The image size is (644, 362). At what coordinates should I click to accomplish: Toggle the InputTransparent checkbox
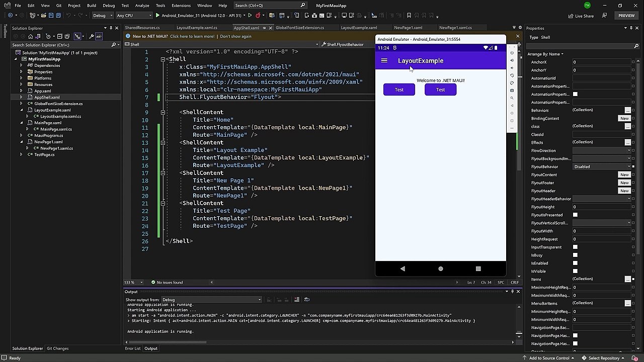click(x=575, y=247)
